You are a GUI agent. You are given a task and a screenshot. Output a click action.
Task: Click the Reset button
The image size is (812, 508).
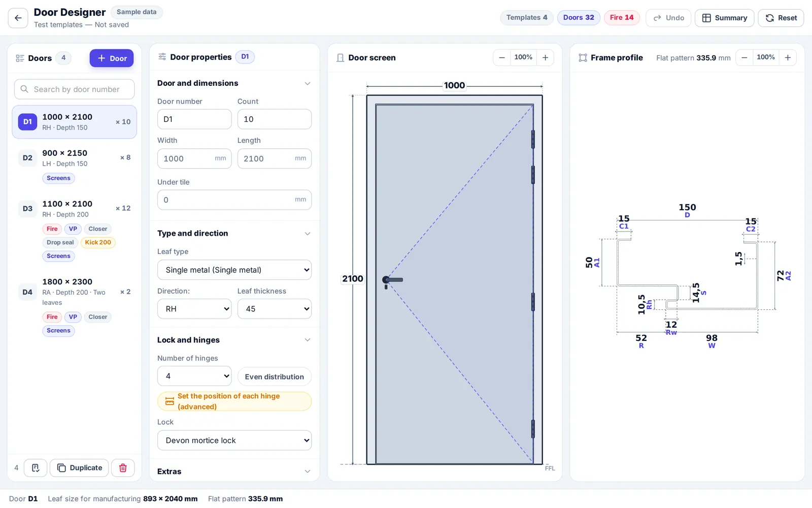(x=781, y=18)
